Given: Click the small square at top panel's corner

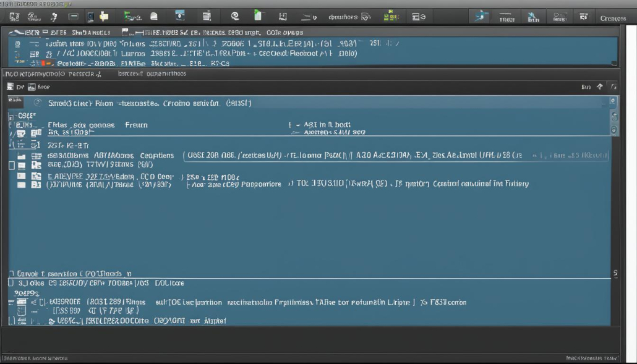Looking at the screenshot, I should (614, 64).
